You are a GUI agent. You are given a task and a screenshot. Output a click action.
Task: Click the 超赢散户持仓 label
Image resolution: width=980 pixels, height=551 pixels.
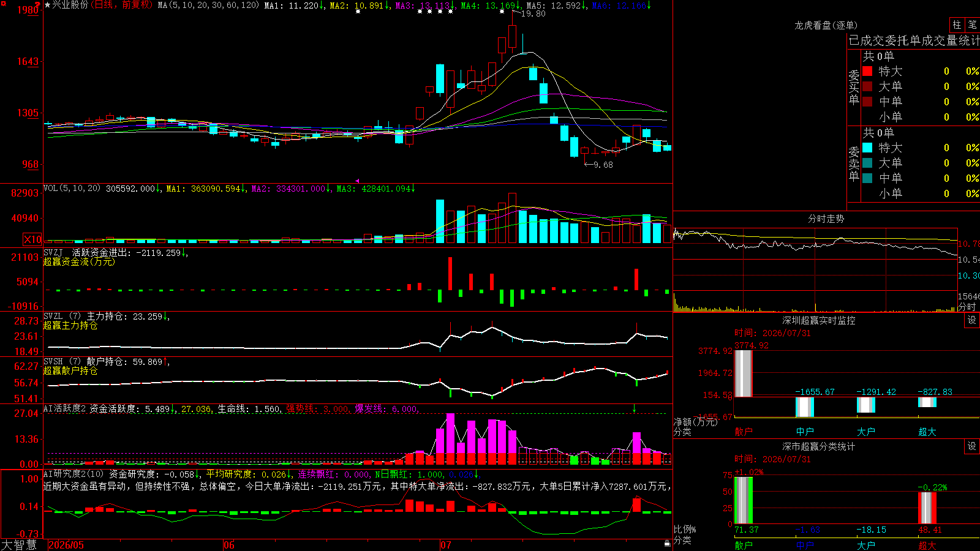coord(70,371)
